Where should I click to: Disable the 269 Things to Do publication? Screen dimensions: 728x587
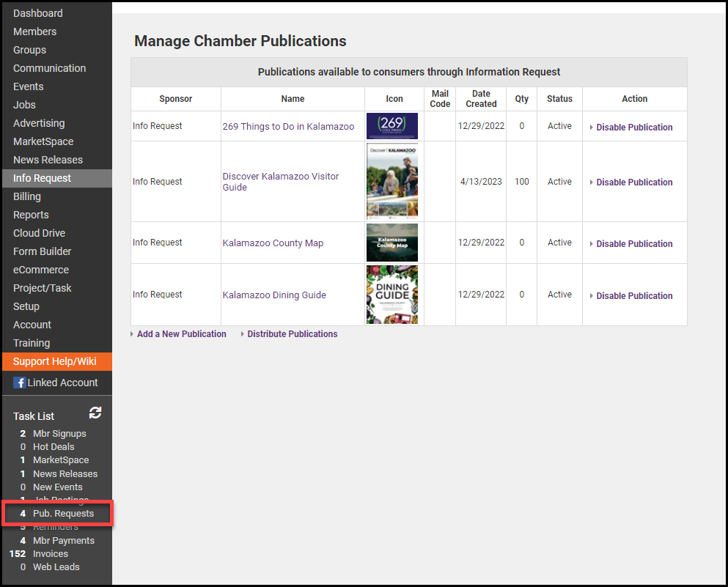(633, 128)
